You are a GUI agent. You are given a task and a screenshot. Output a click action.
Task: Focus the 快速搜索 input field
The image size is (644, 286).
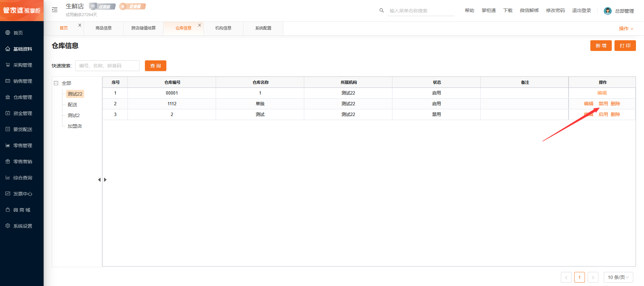point(107,66)
